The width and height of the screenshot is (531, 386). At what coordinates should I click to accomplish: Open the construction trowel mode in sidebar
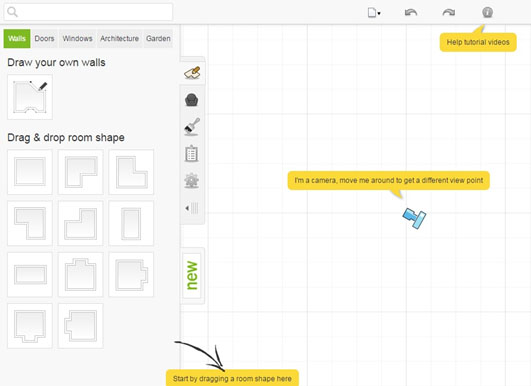tap(192, 73)
